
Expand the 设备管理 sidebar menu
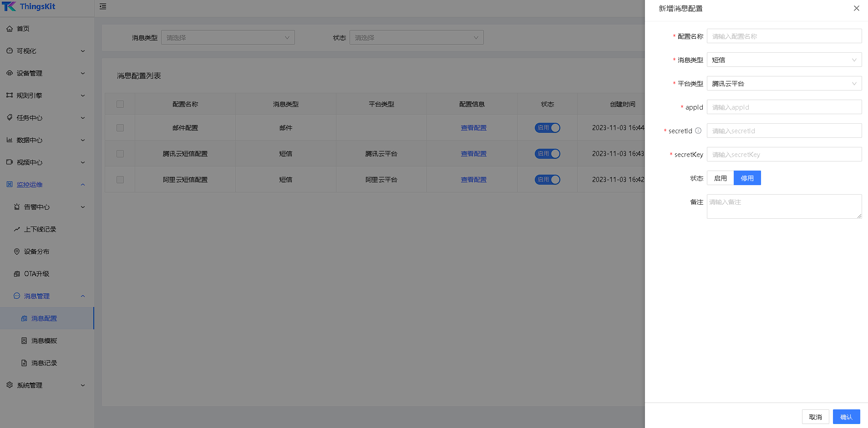[x=46, y=73]
